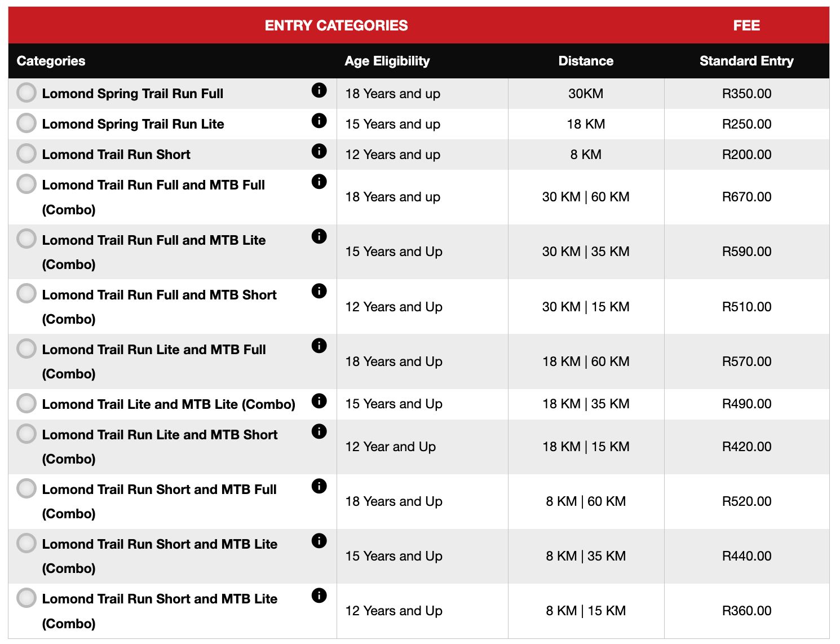Screen dimensions: 840x644
Task: Click the 8 KM | 35 KM distance cell
Action: (586, 556)
